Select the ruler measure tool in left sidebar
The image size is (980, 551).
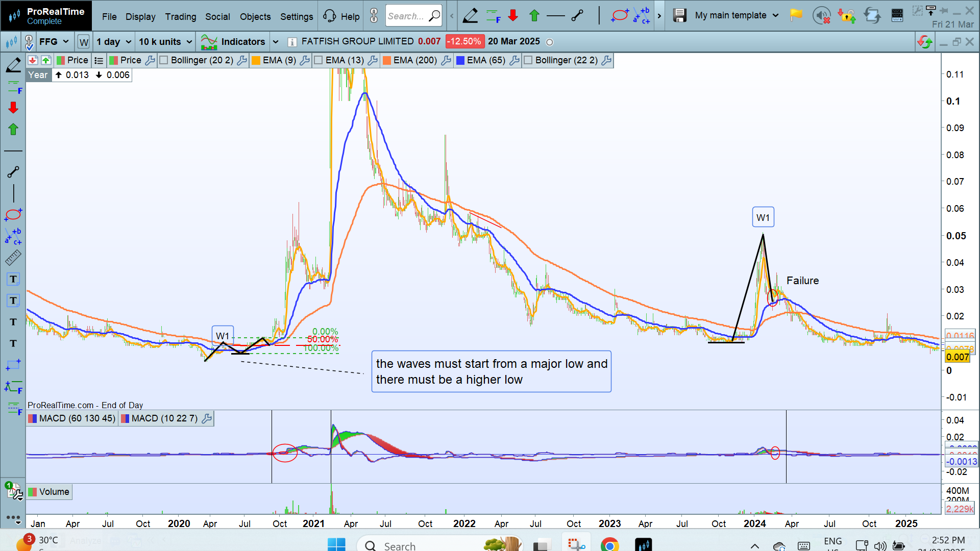click(x=13, y=258)
